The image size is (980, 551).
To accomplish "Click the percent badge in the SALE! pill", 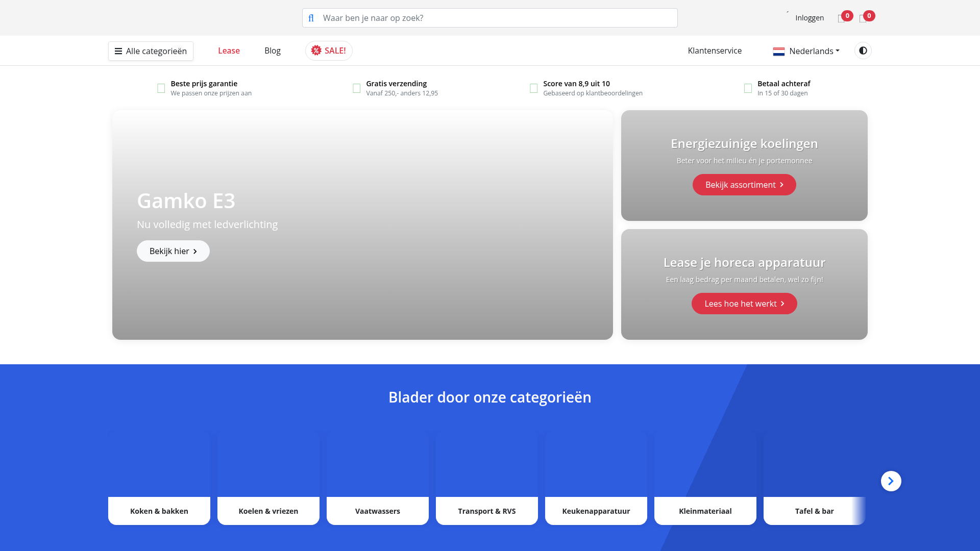I will pos(316,51).
